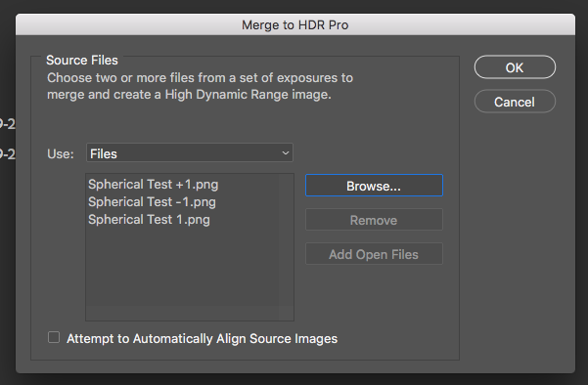The image size is (588, 385).
Task: Click the file list vertical scrollbar track
Action: tap(286, 239)
